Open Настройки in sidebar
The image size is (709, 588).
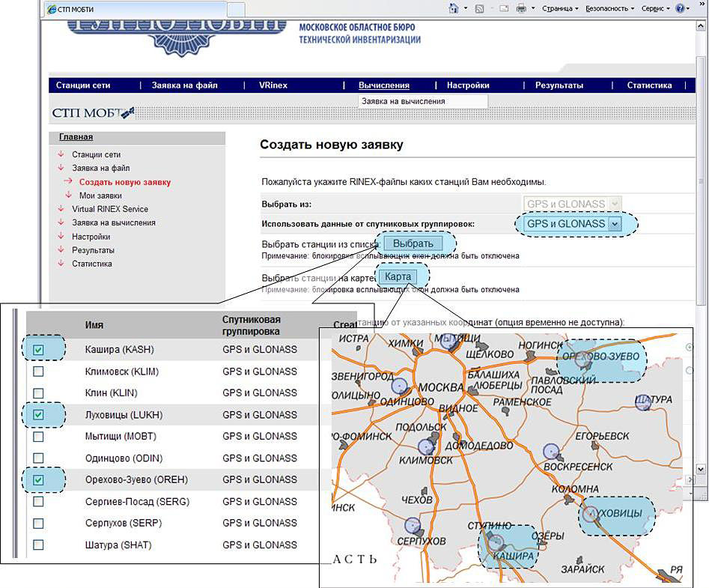click(x=91, y=237)
